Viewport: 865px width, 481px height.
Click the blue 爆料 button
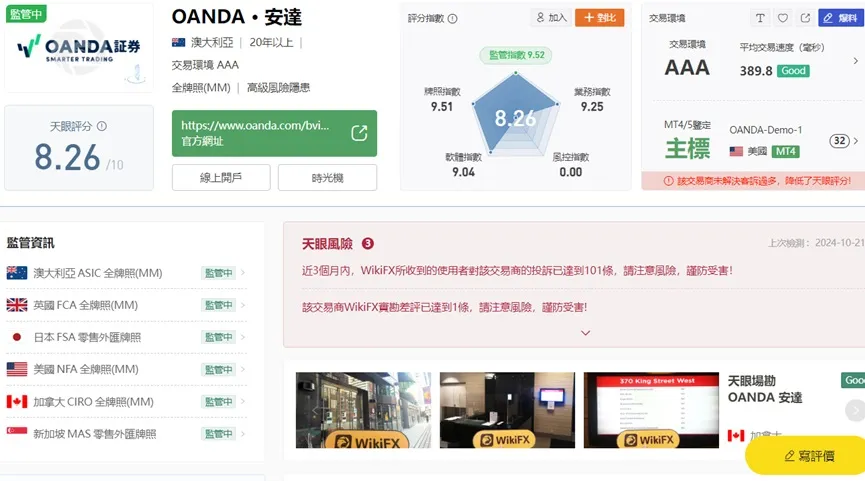841,18
